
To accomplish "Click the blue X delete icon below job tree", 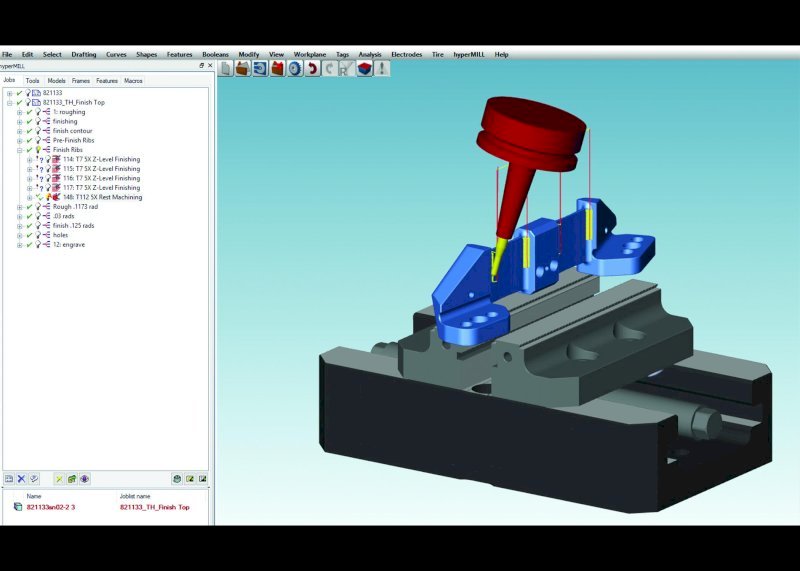I will (x=21, y=479).
